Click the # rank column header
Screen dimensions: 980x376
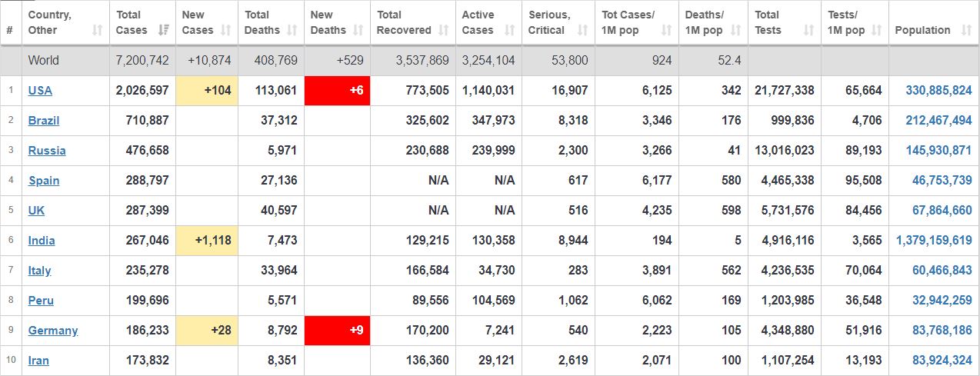point(9,30)
